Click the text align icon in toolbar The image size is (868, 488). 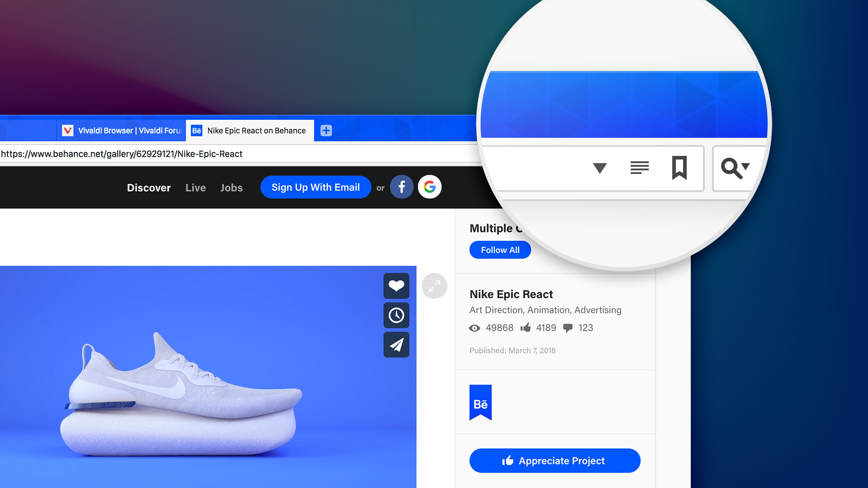640,167
